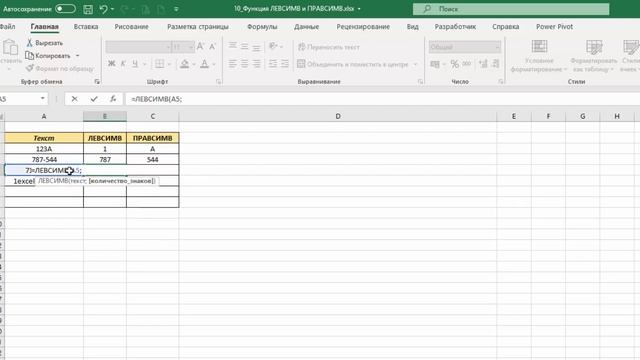640x360 pixels.
Task: Click Формат по образцу painter
Action: pos(60,68)
